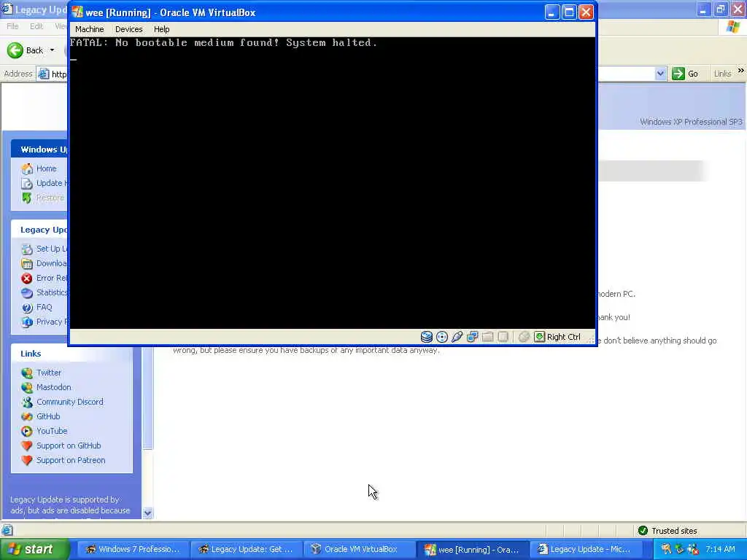This screenshot has height=560, width=747.
Task: Open the Edit menu in Internet Explorer
Action: point(36,26)
